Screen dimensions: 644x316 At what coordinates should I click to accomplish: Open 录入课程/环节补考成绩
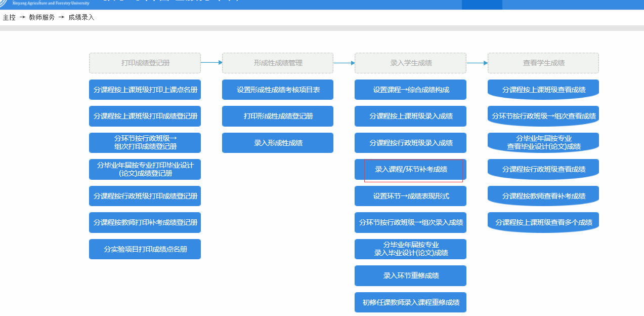[x=410, y=169]
